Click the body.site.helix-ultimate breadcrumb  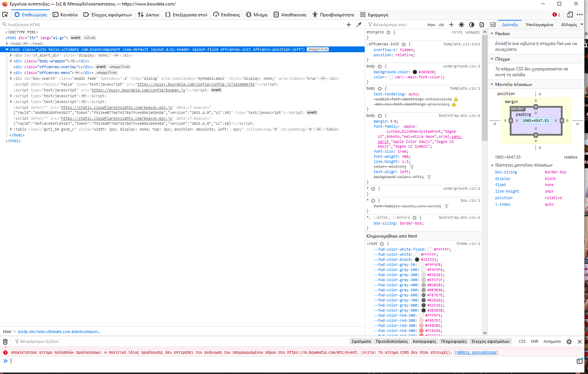click(59, 332)
